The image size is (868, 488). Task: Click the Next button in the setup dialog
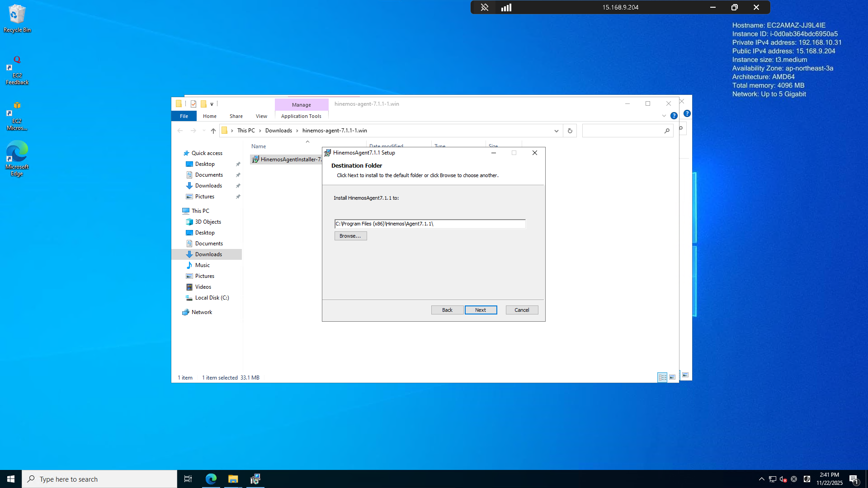tap(481, 310)
